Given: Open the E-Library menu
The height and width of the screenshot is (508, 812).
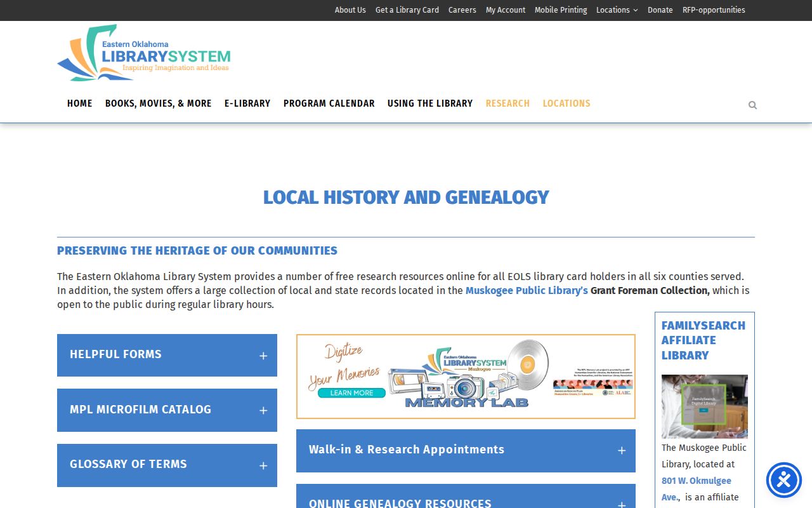Looking at the screenshot, I should [247, 104].
